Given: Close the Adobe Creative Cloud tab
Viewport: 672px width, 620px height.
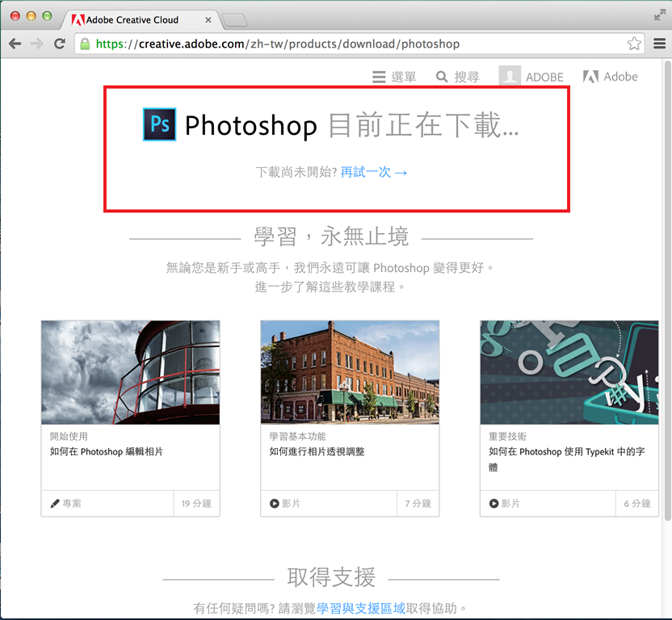Looking at the screenshot, I should click(208, 19).
